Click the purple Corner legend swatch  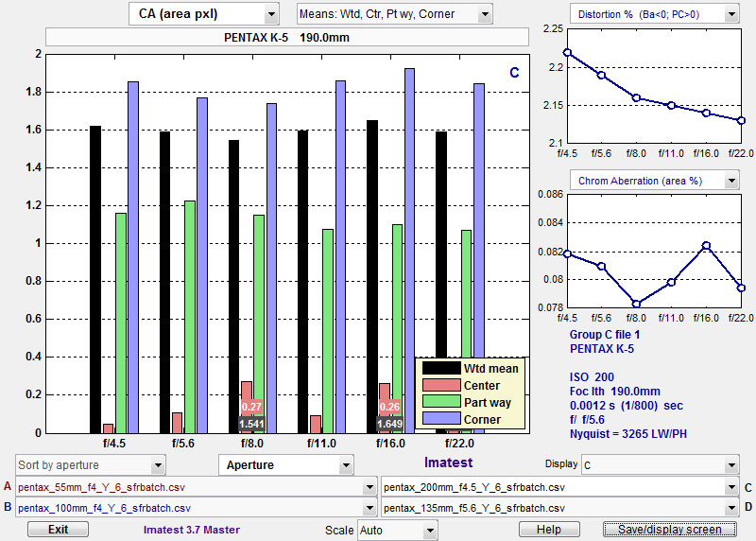pyautogui.click(x=441, y=418)
